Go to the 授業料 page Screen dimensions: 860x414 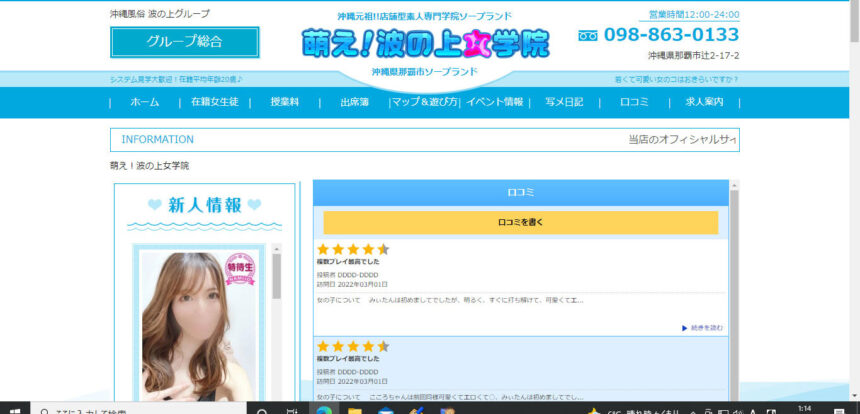coord(285,102)
